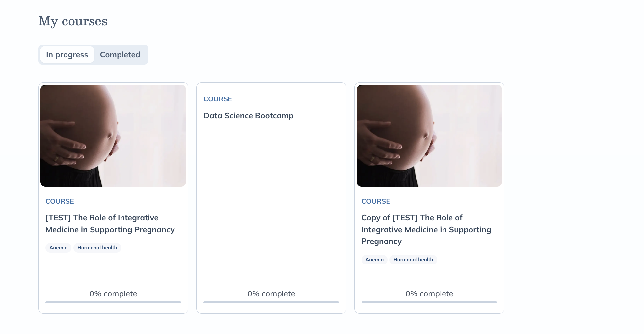The width and height of the screenshot is (644, 334).
Task: Switch to the In progress tab
Action: pyautogui.click(x=67, y=55)
